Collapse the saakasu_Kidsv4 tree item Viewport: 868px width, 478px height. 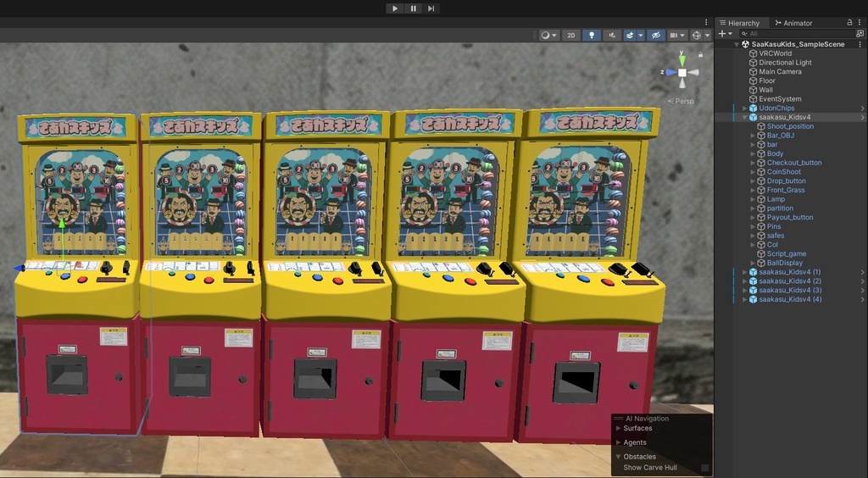[x=744, y=117]
